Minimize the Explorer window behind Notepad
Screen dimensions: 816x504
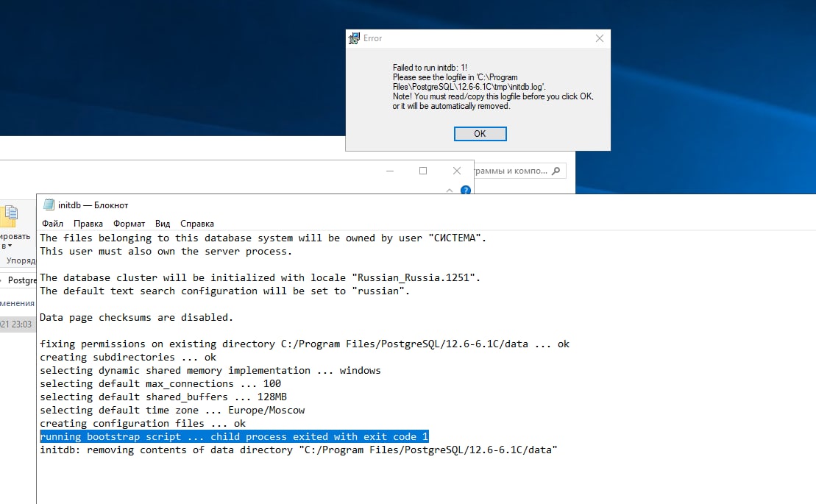[x=390, y=171]
